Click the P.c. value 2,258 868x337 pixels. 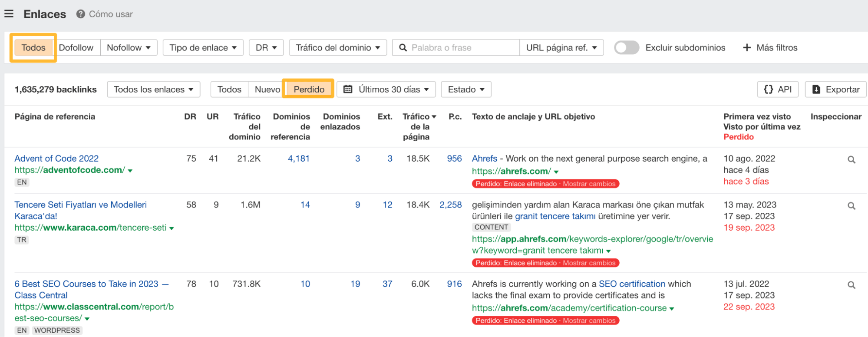coord(450,205)
